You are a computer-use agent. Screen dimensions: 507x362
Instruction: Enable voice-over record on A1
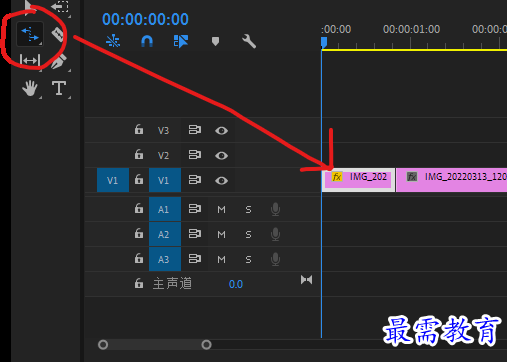[x=275, y=209]
